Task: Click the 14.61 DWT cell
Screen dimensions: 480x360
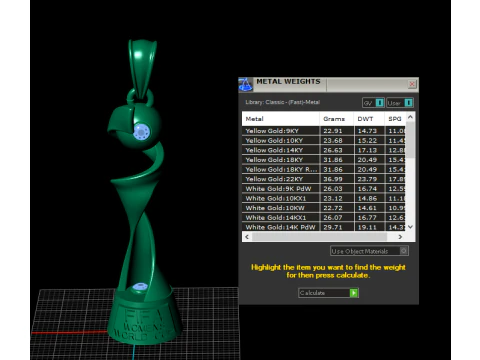Action: coord(369,208)
